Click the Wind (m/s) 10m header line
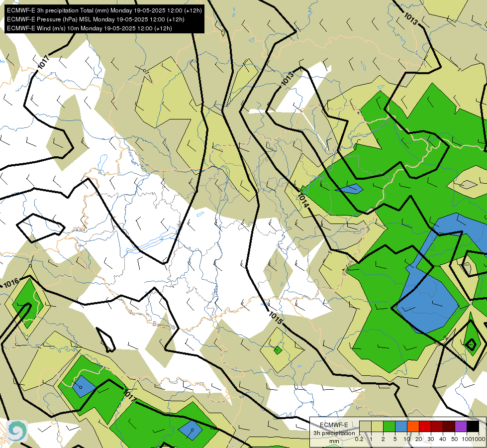The width and height of the screenshot is (487, 448). click(90, 28)
